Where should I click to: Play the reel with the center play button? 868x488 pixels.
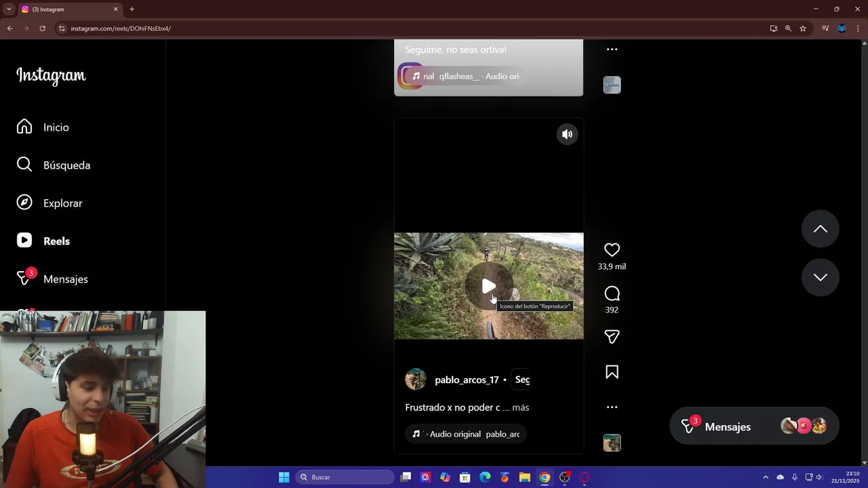(x=488, y=287)
